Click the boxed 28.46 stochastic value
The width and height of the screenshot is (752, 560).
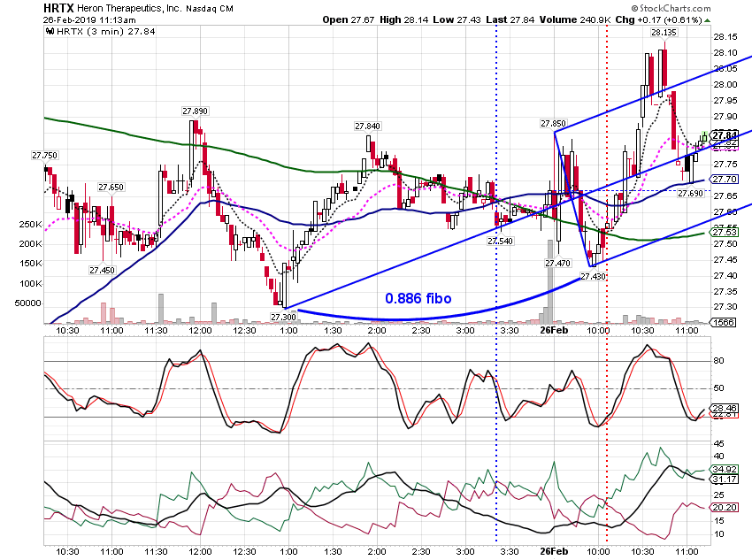click(x=725, y=409)
